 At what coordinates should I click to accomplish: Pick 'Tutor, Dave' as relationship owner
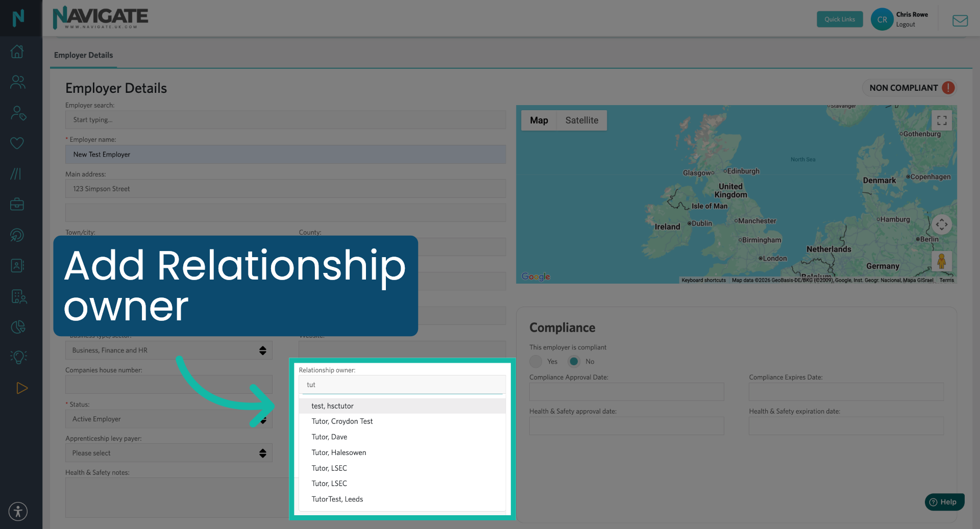(x=402, y=437)
